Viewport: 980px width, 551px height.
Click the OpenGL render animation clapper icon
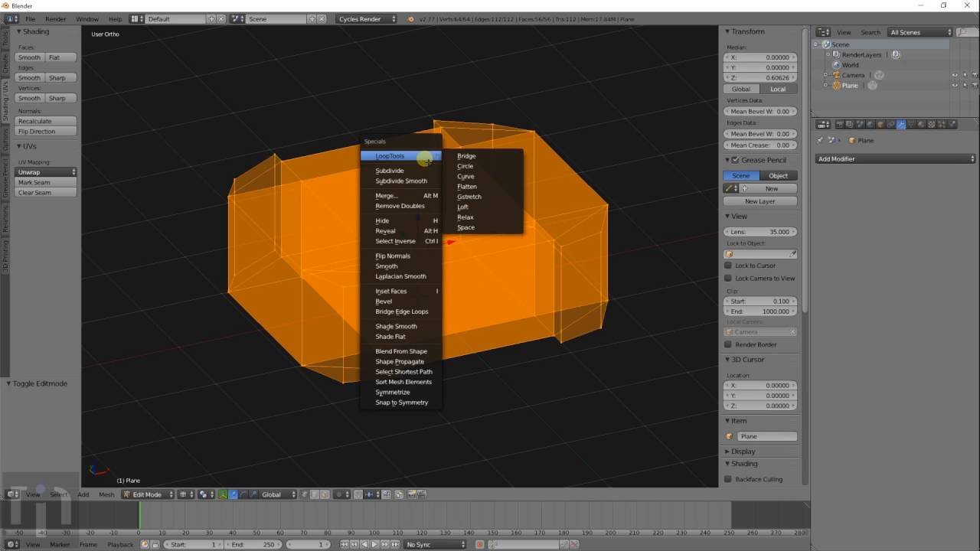coord(421,494)
